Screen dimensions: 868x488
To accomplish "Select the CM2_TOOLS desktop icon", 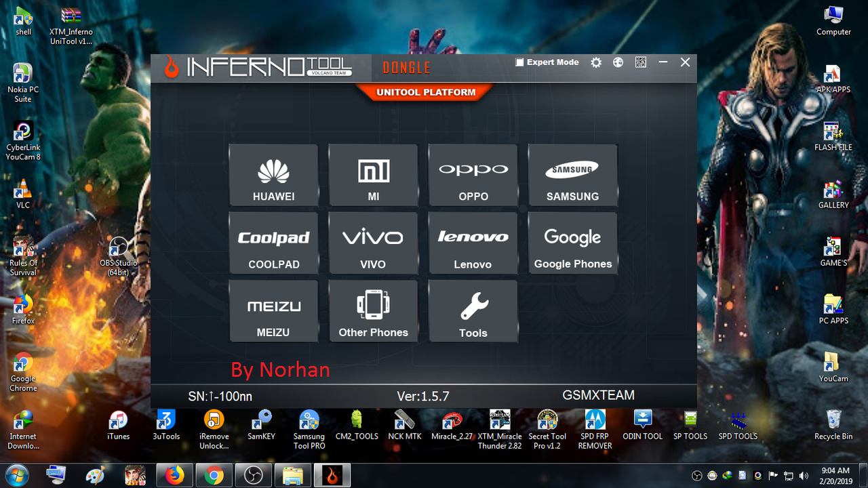I will [x=357, y=425].
